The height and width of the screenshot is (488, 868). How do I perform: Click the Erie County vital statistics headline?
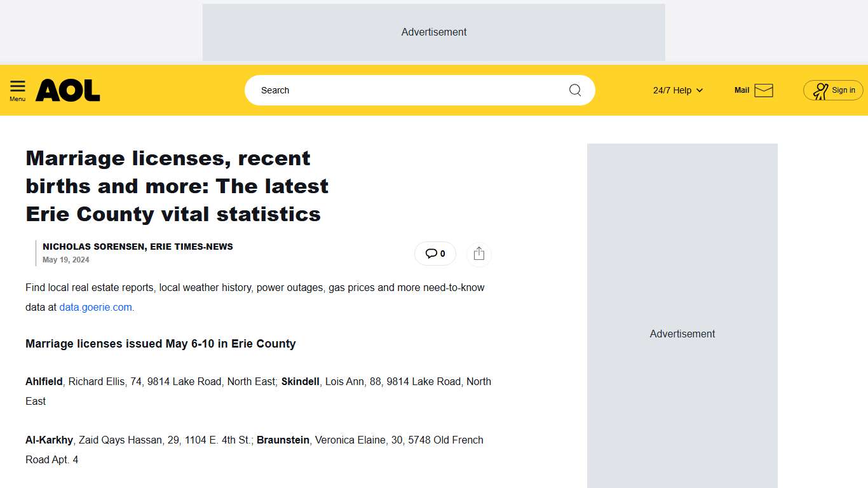(x=177, y=186)
